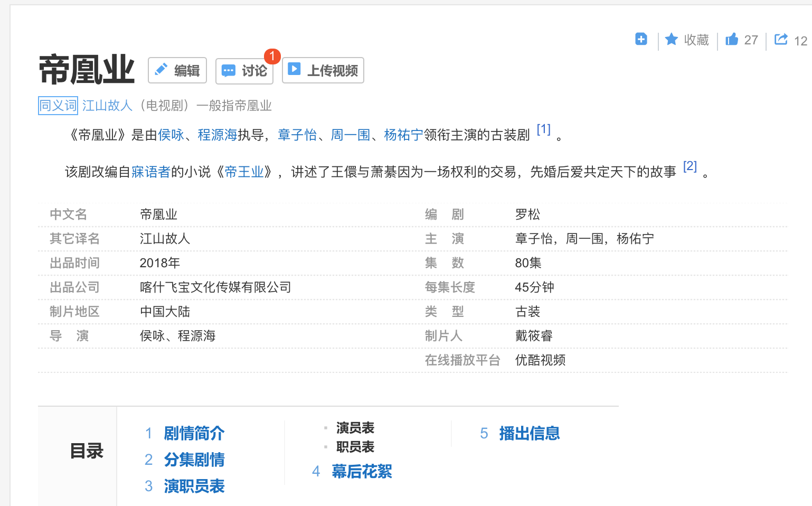This screenshot has width=812, height=506.
Task: Click the blue plus add icon
Action: tap(641, 39)
